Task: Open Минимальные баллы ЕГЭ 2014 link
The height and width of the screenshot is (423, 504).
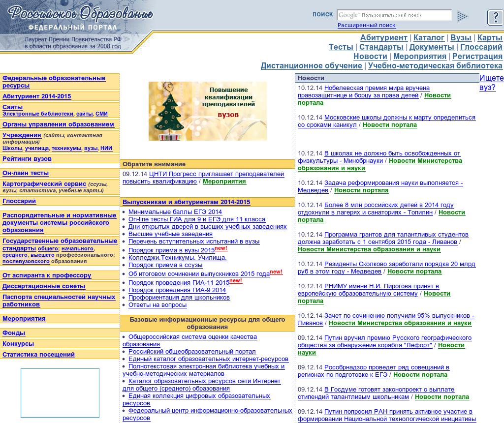Action: 175,212
